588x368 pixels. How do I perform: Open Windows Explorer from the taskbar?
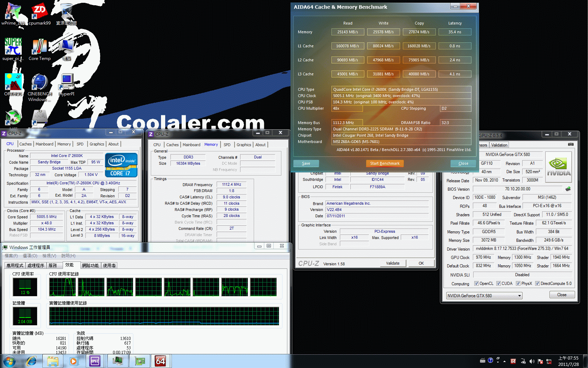point(53,361)
